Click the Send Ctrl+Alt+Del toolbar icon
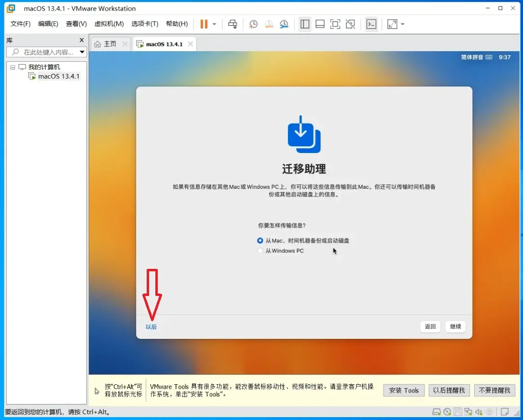 (233, 24)
